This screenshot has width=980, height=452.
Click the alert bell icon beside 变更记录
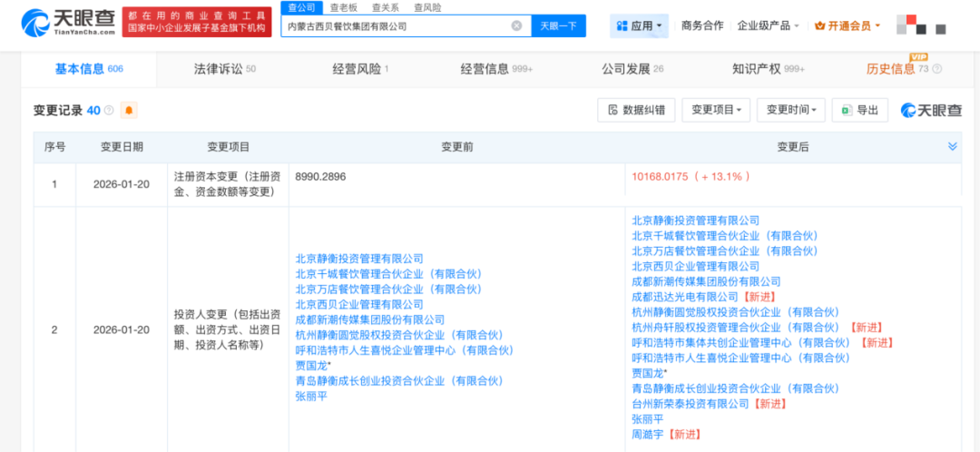click(x=129, y=111)
